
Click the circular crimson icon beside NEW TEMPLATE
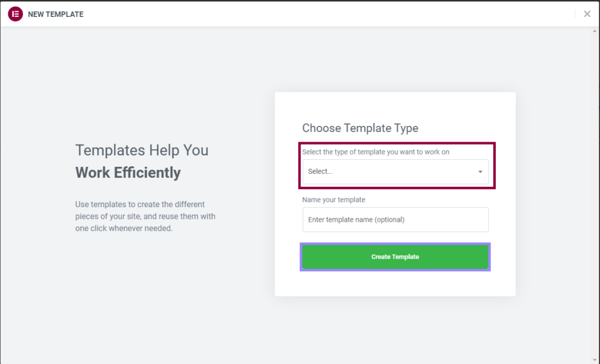pyautogui.click(x=15, y=13)
